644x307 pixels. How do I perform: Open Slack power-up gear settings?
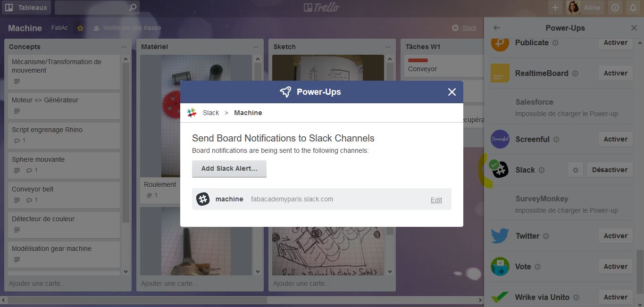(x=575, y=170)
